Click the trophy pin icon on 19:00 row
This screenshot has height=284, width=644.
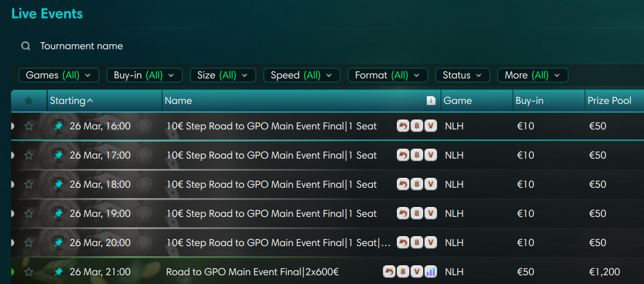coord(58,213)
